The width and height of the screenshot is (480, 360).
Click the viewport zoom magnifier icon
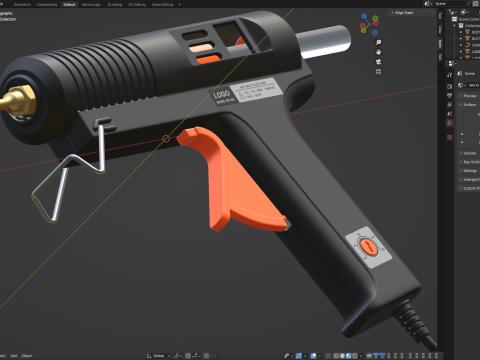(x=378, y=42)
